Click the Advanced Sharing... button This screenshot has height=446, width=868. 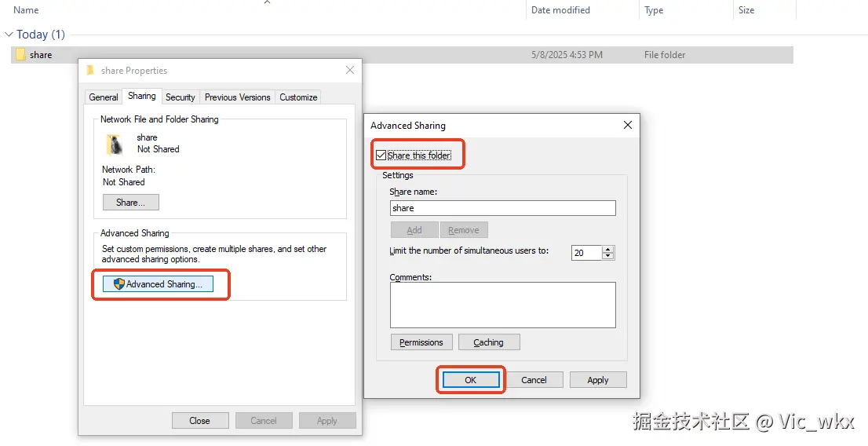158,284
